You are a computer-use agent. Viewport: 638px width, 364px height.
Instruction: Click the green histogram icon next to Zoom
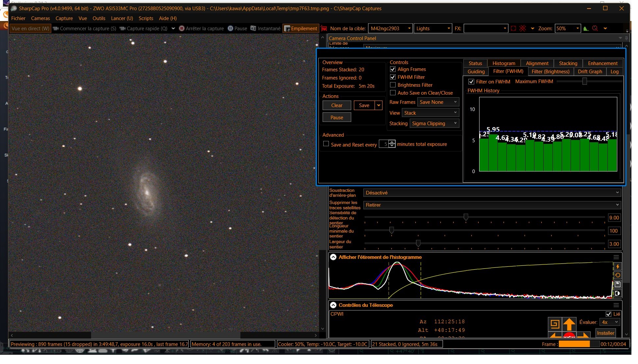click(x=586, y=29)
